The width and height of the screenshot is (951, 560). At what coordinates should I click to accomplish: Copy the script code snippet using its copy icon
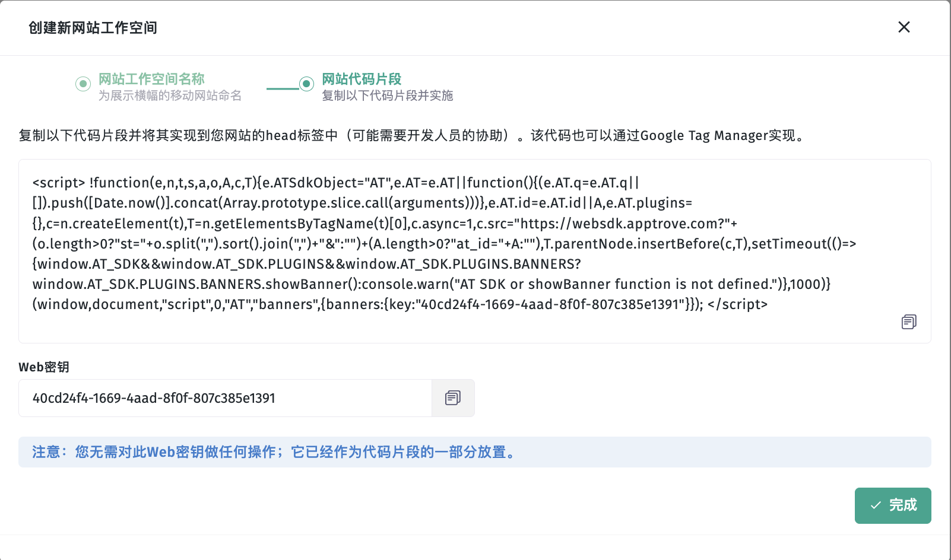[x=908, y=322]
